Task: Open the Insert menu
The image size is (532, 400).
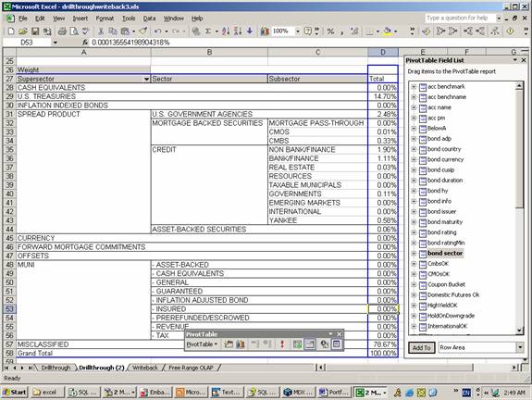Action: tap(80, 19)
